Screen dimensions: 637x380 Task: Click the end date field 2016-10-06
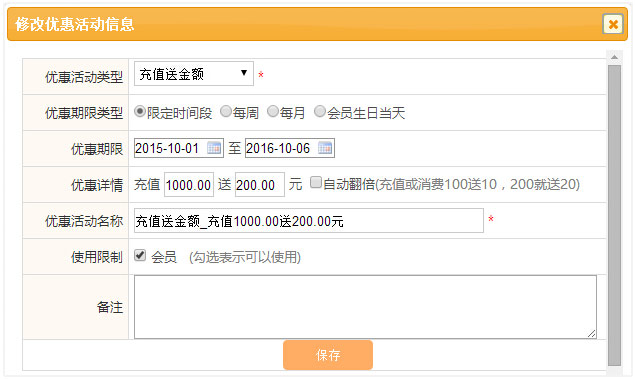(290, 148)
